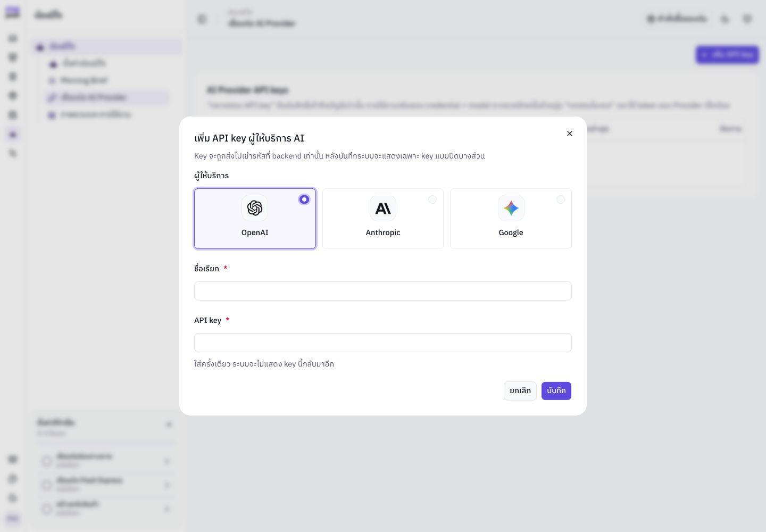
Task: Select the OpenAI radio button
Action: 304,199
